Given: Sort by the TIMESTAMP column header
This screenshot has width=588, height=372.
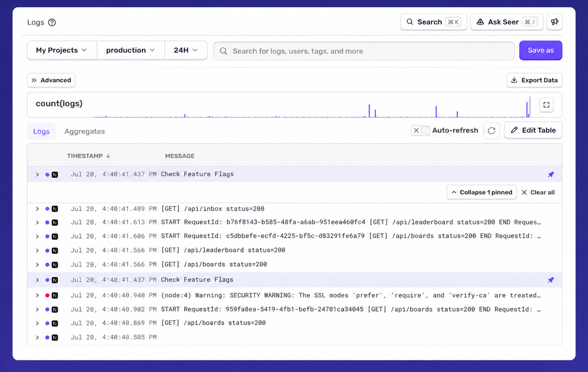Looking at the screenshot, I should (x=88, y=156).
